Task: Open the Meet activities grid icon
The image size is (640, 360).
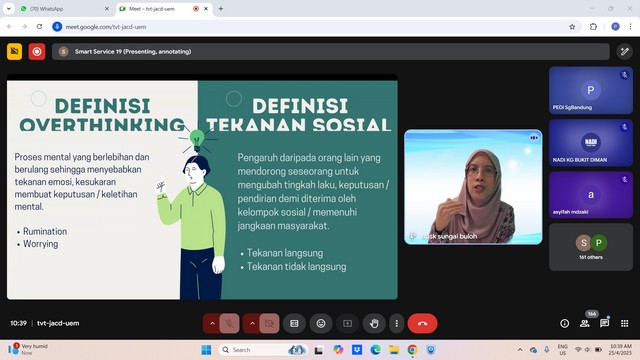Action: point(624,323)
